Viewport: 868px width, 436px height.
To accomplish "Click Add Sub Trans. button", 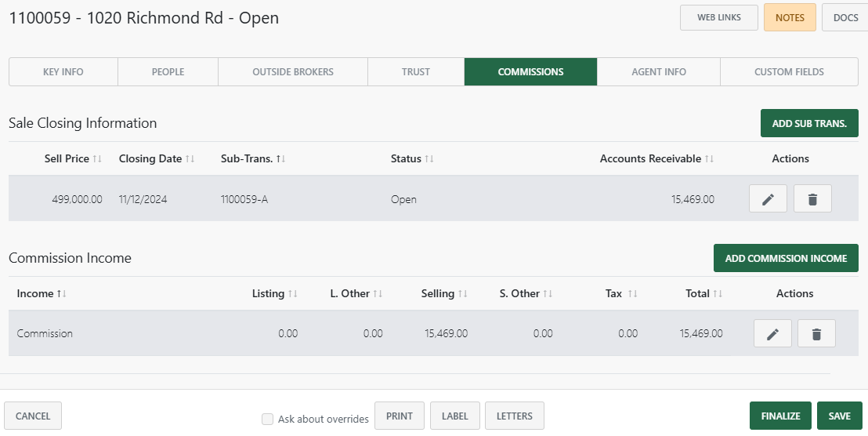I will pos(809,123).
